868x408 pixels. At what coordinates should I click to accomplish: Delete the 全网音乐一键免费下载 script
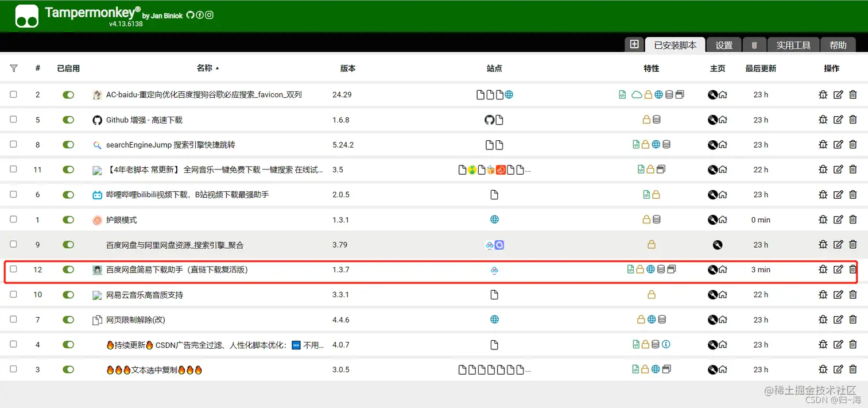click(853, 170)
